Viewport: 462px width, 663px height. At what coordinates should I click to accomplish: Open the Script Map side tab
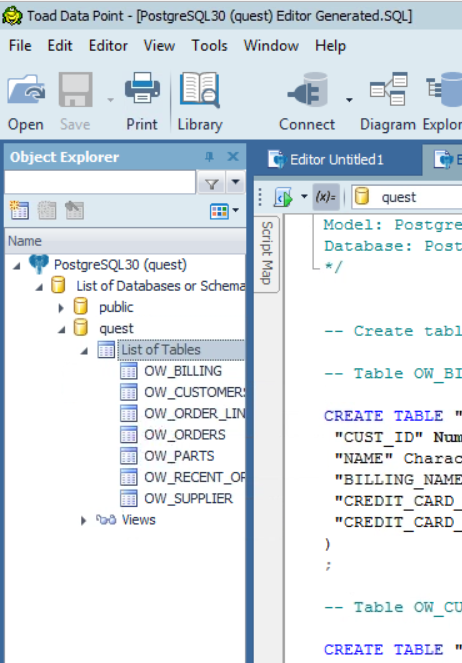(266, 253)
